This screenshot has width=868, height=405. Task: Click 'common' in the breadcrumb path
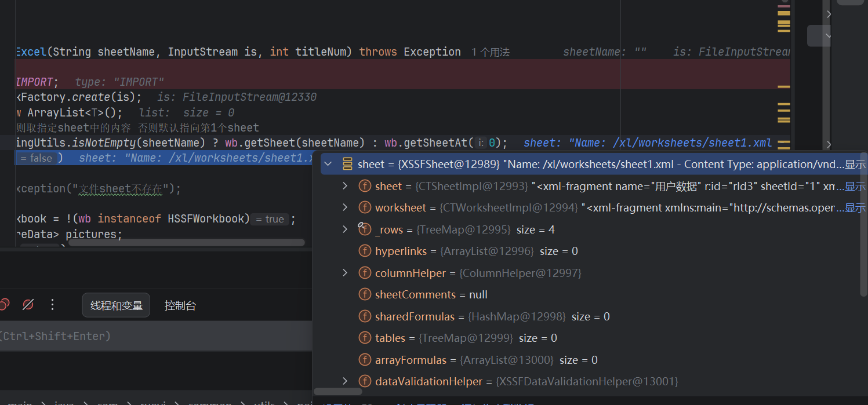click(x=210, y=403)
